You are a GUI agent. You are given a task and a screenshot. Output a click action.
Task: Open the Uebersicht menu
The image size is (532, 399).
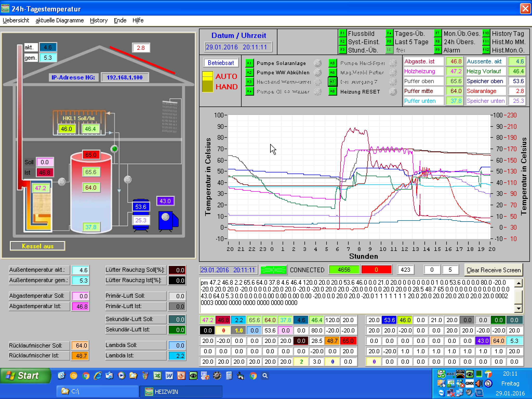point(16,21)
